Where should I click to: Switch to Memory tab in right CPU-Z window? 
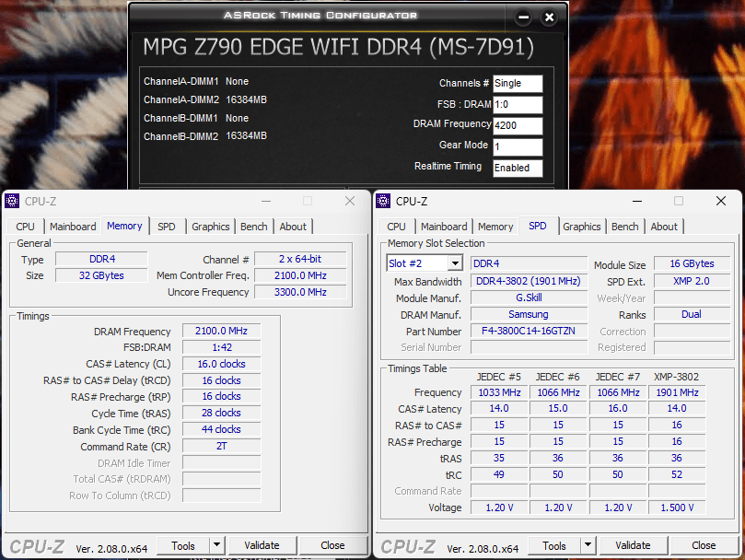point(495,227)
